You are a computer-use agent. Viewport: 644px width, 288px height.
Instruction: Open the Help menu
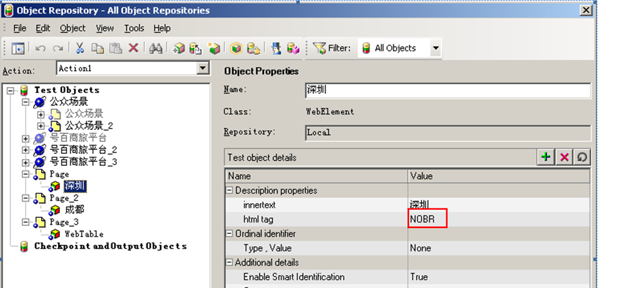click(162, 28)
